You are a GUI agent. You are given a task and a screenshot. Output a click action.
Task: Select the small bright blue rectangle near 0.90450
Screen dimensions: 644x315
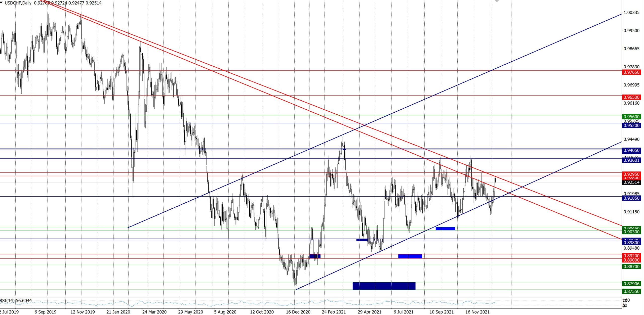click(x=445, y=229)
